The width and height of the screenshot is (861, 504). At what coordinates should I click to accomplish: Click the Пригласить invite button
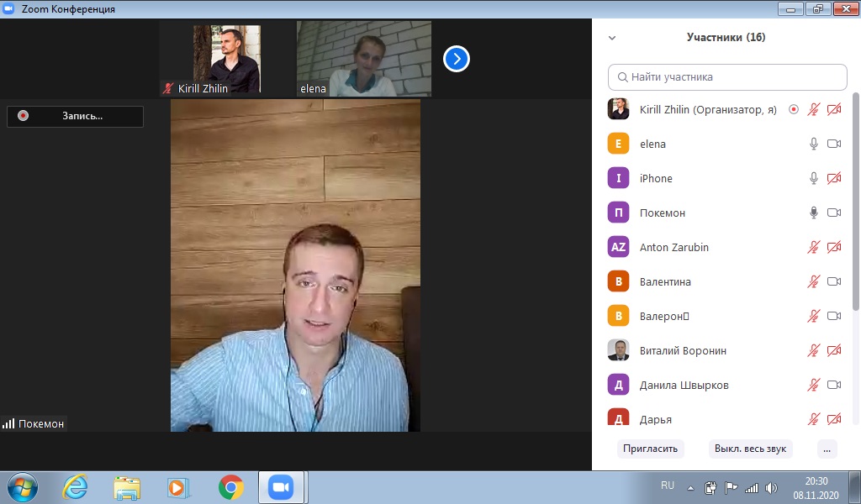(x=650, y=449)
